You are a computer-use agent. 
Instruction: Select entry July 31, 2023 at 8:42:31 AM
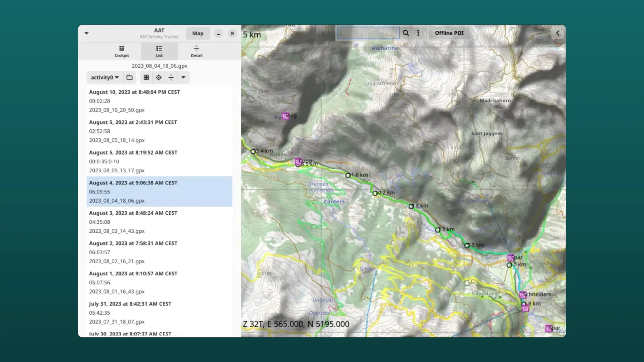pyautogui.click(x=159, y=312)
